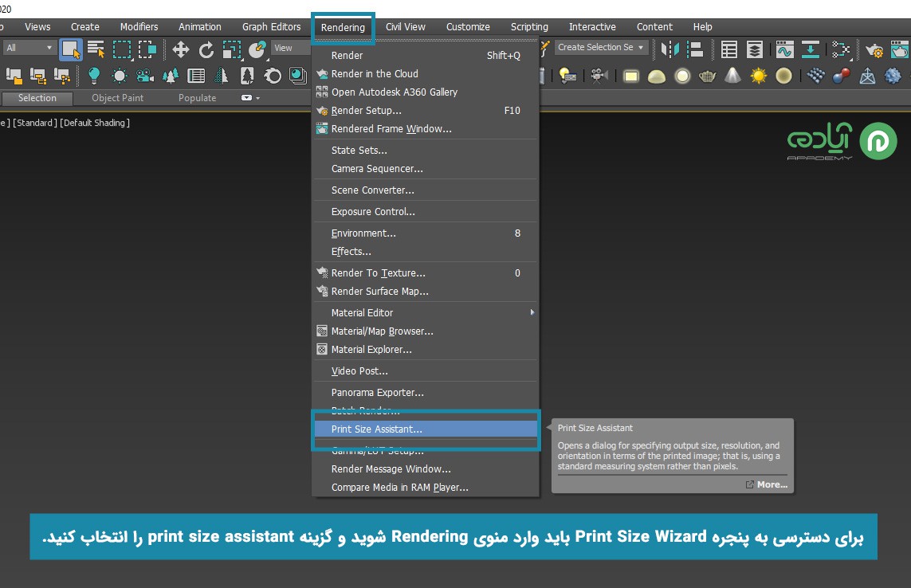Click the cone-shaped spotlight icon
This screenshot has height=588, width=911.
[x=732, y=76]
